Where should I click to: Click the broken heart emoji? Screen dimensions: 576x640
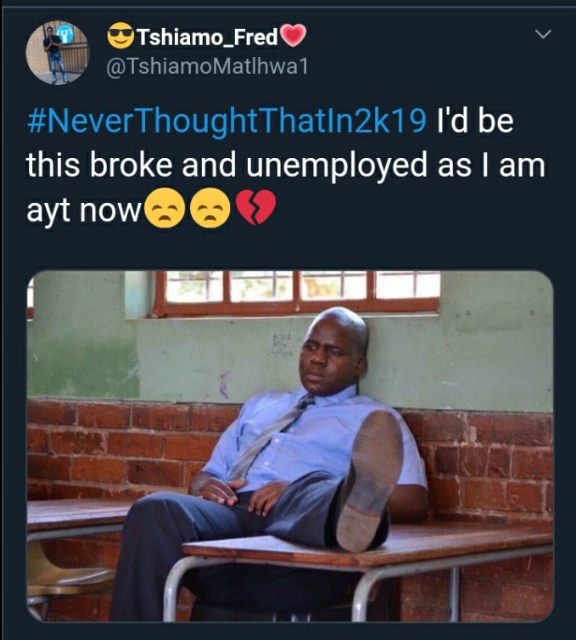click(x=256, y=207)
